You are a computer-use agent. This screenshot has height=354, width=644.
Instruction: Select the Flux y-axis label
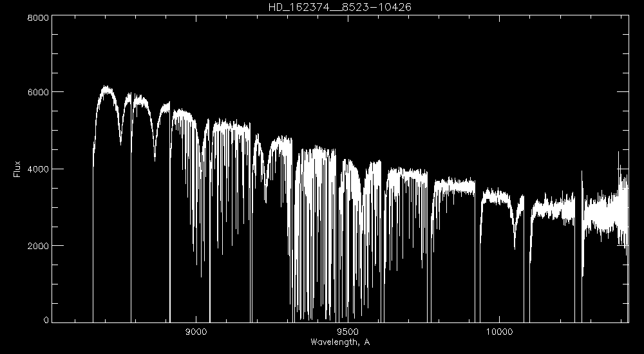point(17,169)
